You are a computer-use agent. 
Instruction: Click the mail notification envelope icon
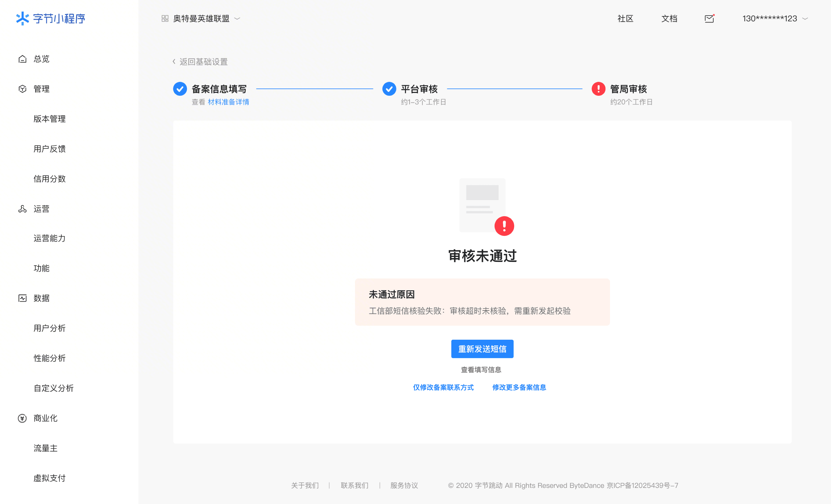click(x=709, y=19)
